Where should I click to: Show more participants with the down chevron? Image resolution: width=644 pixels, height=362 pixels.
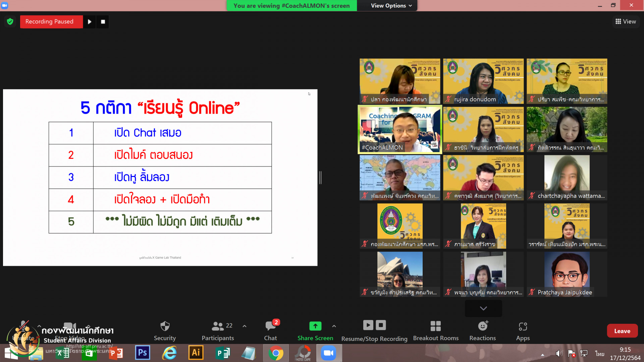click(483, 308)
